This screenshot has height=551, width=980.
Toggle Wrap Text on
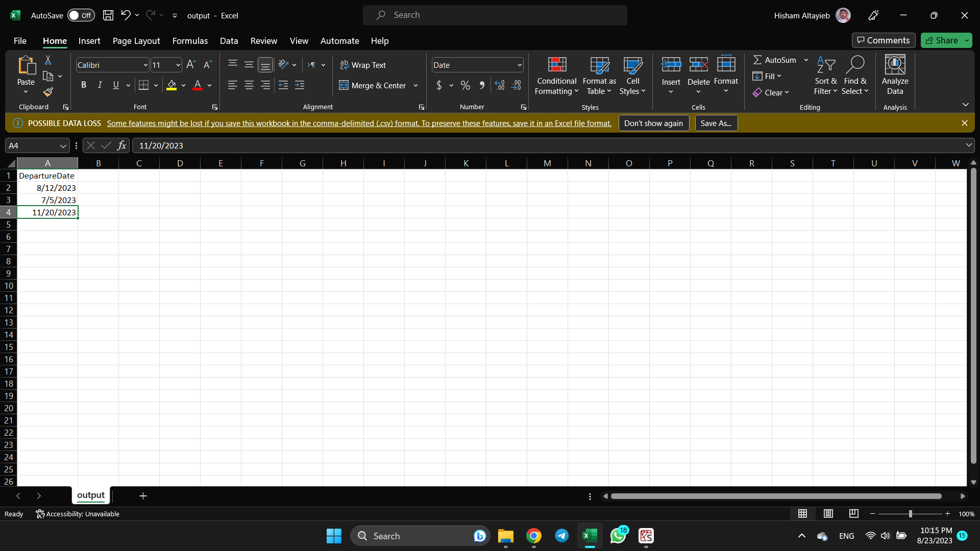tap(363, 65)
